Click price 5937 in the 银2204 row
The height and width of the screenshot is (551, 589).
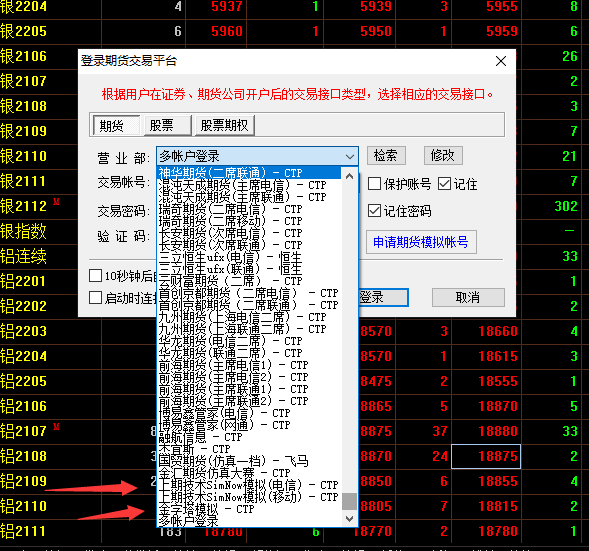click(x=227, y=6)
